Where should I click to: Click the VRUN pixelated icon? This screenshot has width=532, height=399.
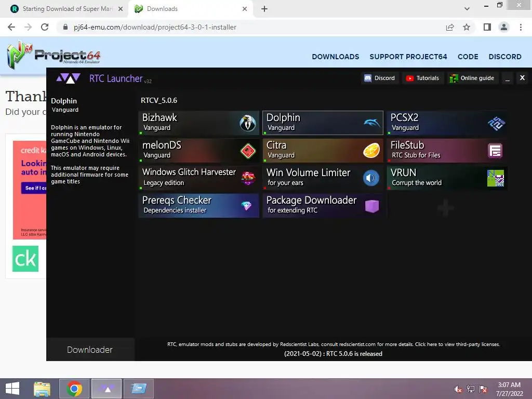(x=496, y=178)
